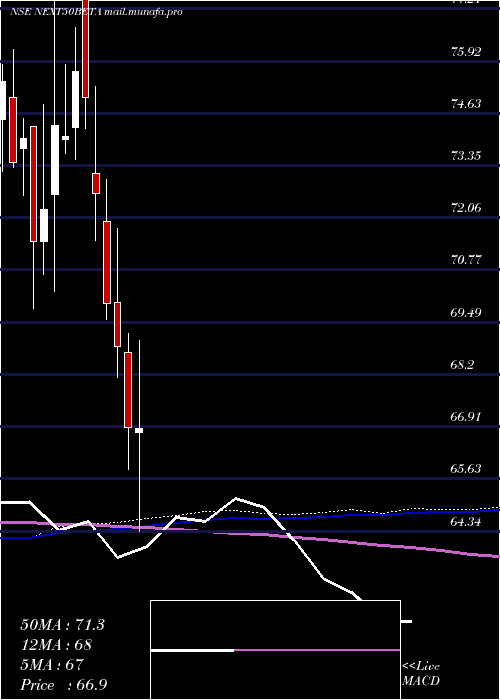Click the 73.35 price axis label
Viewport: 500px width, 700px height.
point(466,156)
